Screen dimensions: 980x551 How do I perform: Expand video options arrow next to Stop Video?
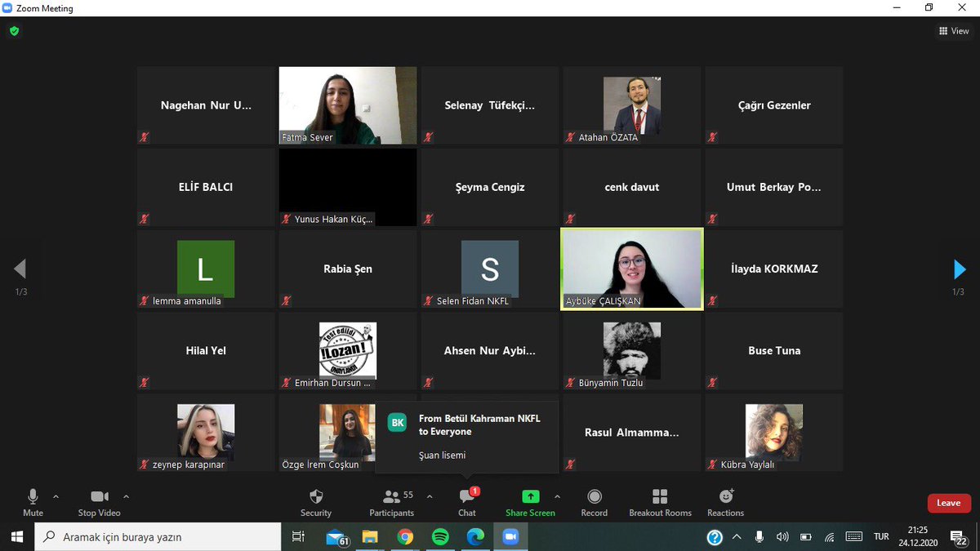126,496
